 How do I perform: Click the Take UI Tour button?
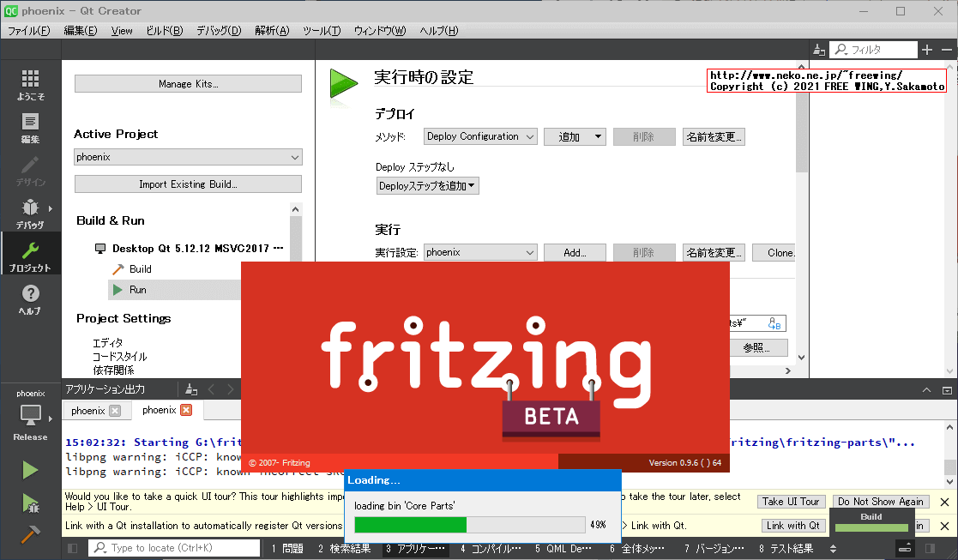tap(792, 501)
